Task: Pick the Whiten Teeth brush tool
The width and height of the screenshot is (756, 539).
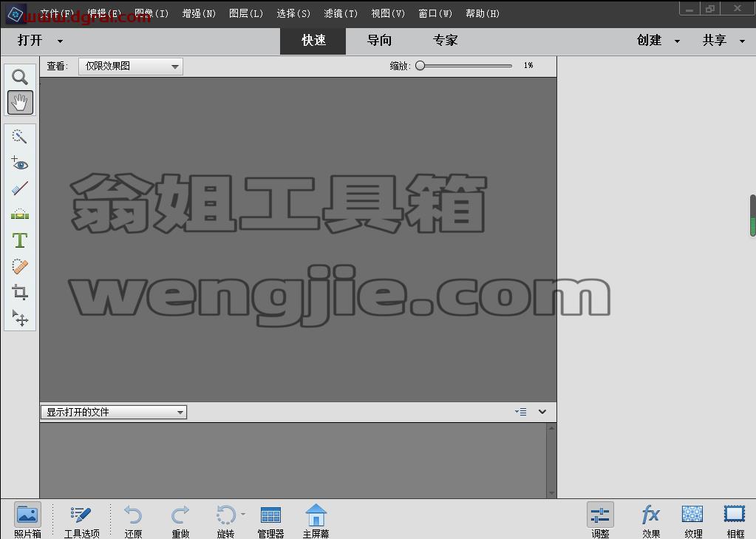Action: [x=20, y=189]
